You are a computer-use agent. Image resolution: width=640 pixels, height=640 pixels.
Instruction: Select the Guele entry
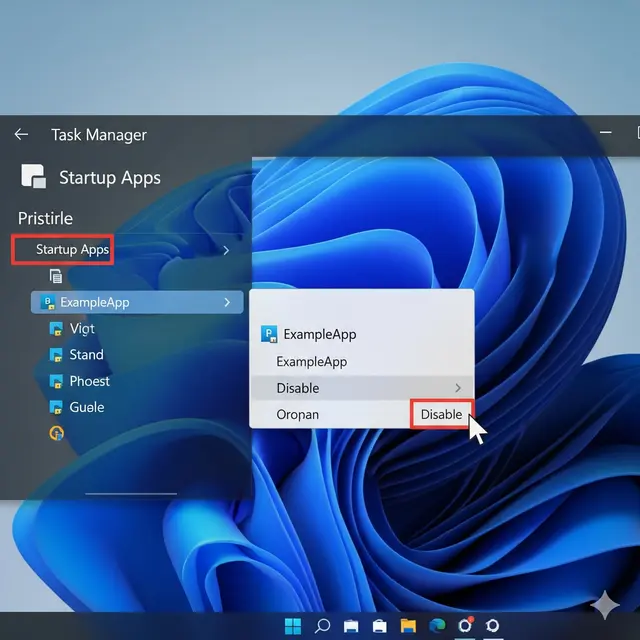click(87, 407)
